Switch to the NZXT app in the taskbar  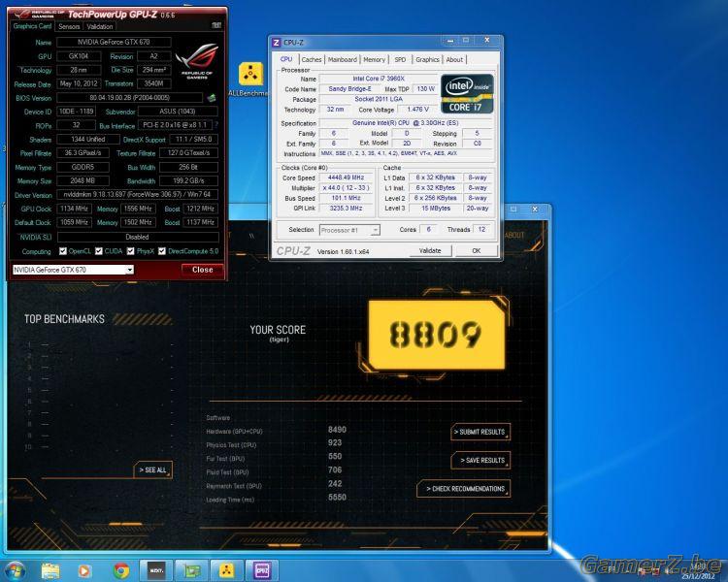156,570
